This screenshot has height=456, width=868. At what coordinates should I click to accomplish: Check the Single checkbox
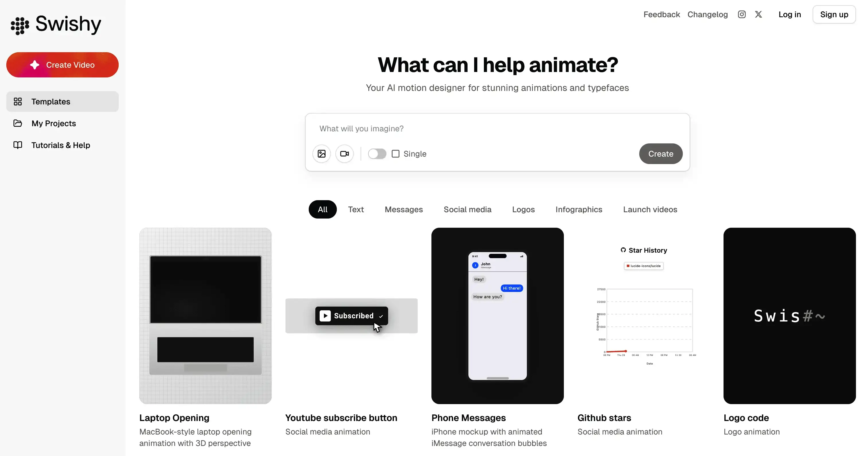pyautogui.click(x=396, y=154)
